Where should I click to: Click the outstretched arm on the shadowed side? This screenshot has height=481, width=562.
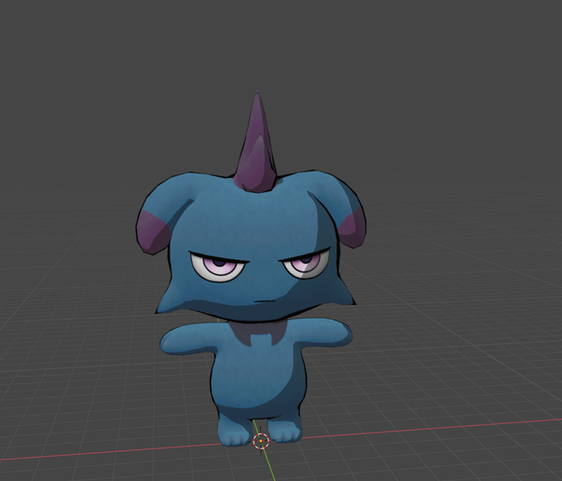point(323,332)
